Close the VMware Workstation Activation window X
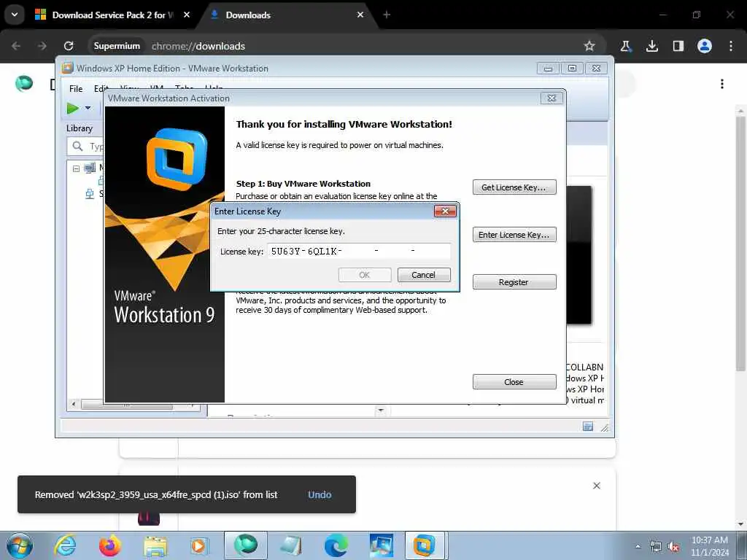 coord(551,98)
